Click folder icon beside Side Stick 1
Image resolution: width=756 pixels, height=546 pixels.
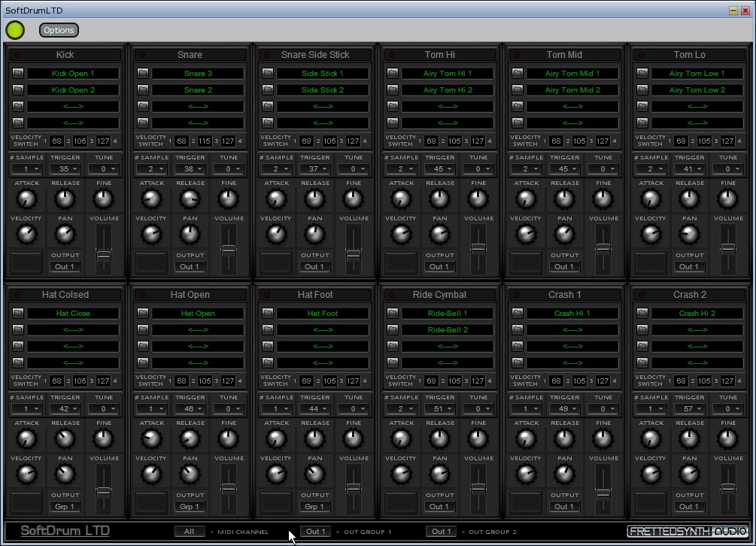tap(268, 73)
